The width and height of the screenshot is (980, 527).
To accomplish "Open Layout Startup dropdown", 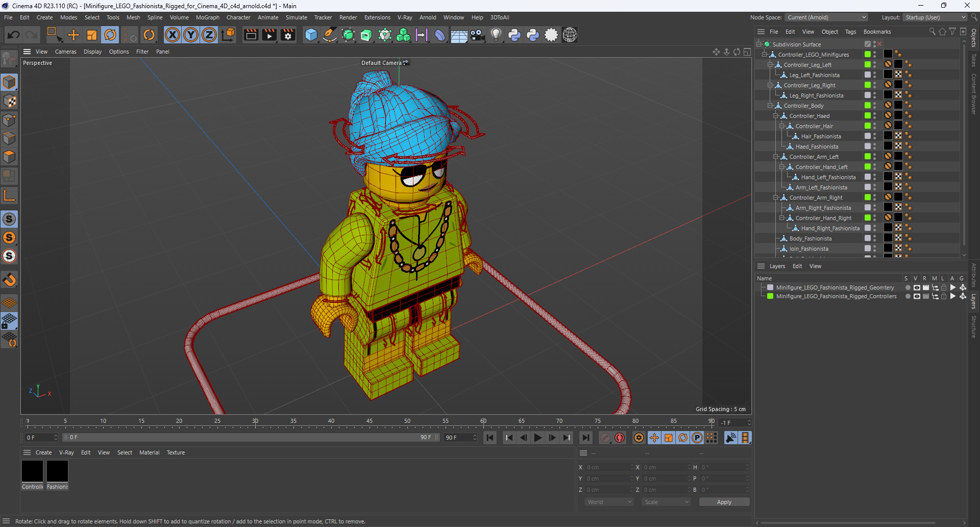I will click(x=935, y=17).
